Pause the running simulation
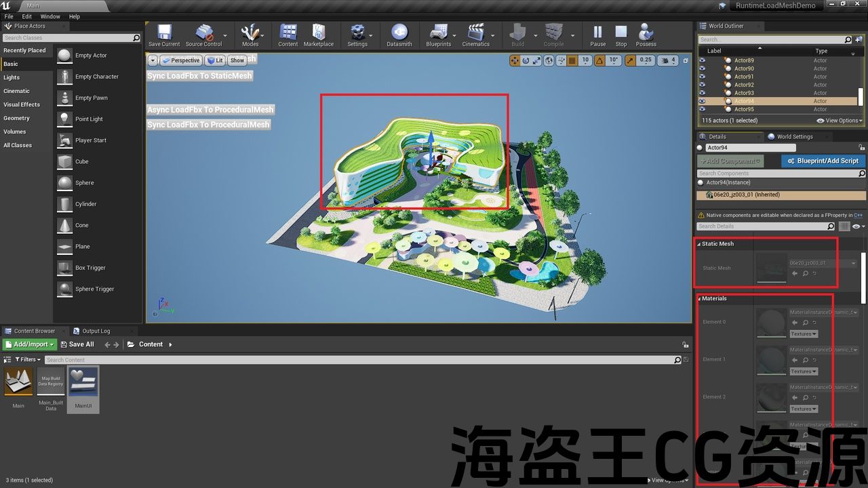This screenshot has height=488, width=868. 597,35
